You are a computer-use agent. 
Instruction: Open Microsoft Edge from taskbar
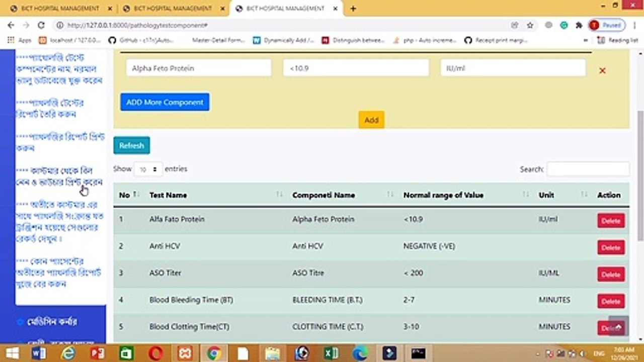(x=360, y=353)
